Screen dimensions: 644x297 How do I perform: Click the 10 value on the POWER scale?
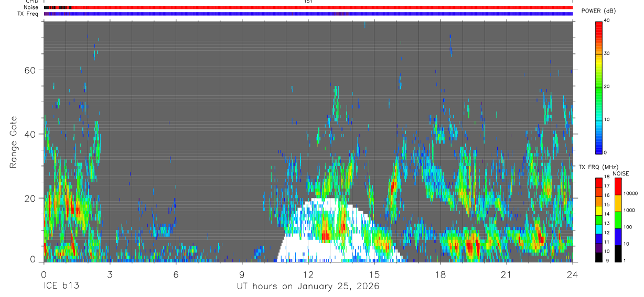coord(606,119)
